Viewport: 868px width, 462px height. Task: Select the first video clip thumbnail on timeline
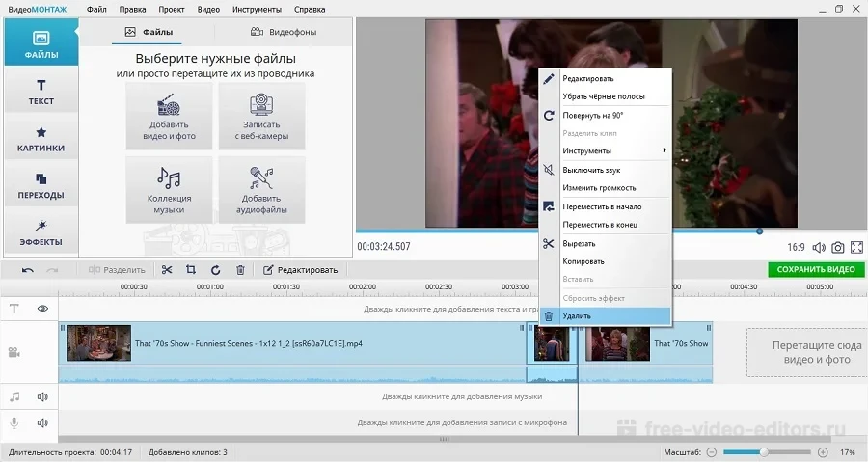pos(98,343)
